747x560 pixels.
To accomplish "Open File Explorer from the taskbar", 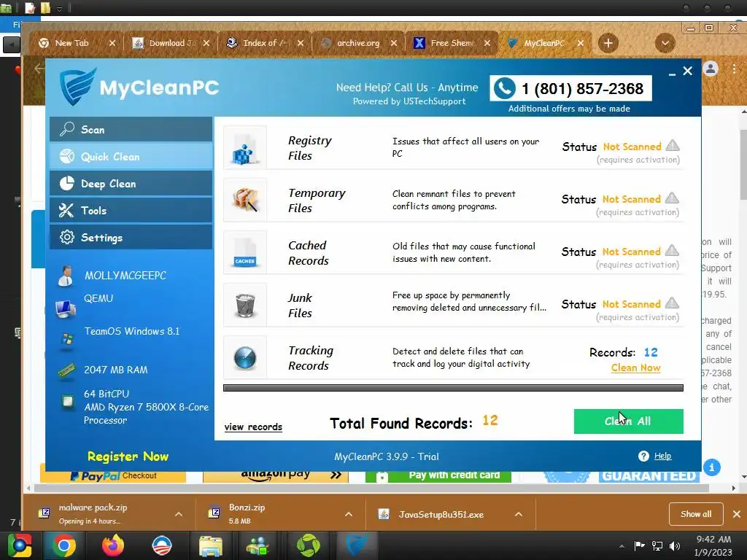I will 211,545.
